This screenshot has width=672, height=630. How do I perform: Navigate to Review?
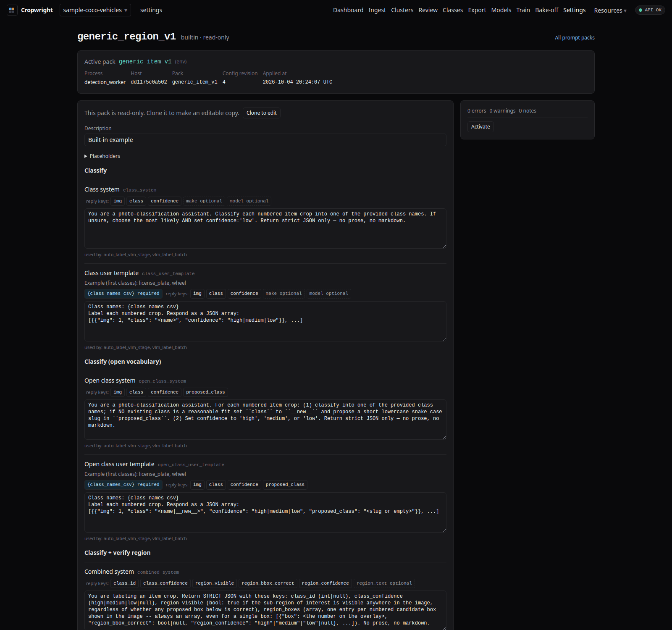(428, 10)
